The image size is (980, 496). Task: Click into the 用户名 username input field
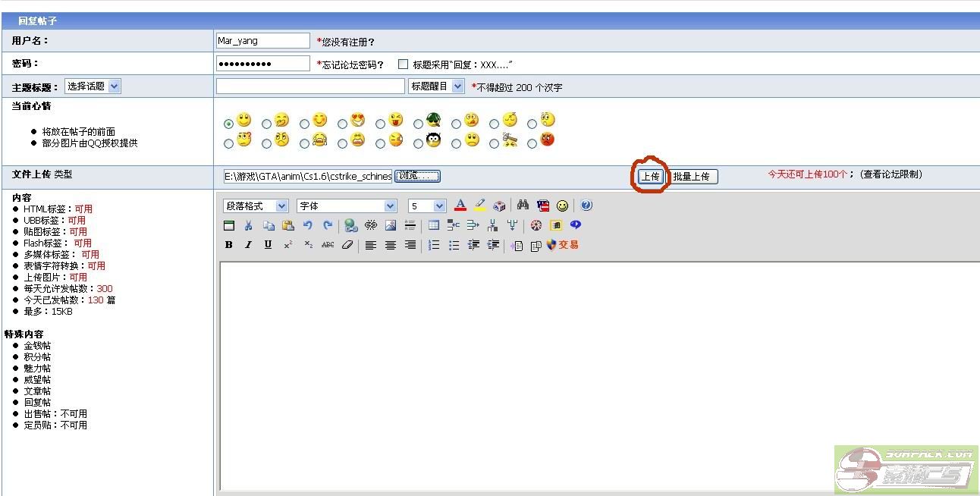[x=262, y=41]
